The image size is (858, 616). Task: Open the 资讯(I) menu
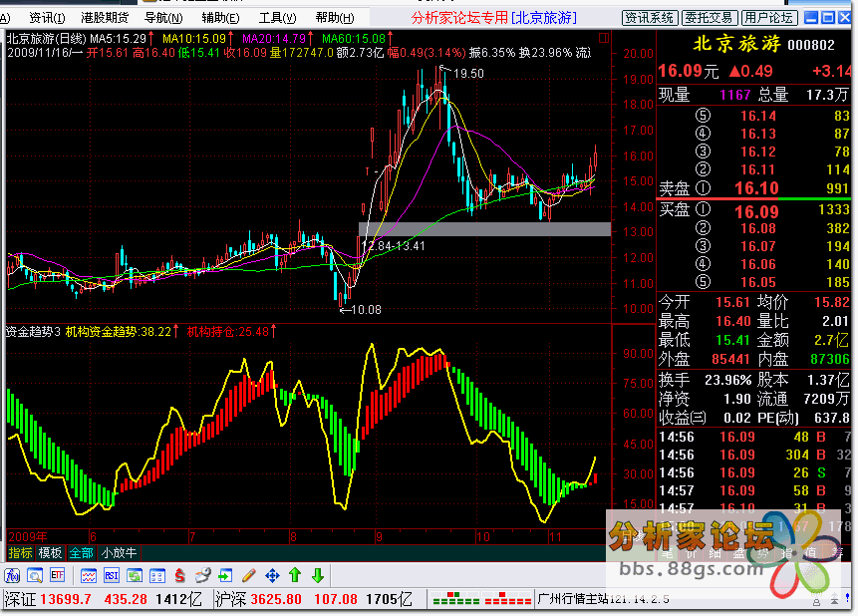[x=47, y=18]
